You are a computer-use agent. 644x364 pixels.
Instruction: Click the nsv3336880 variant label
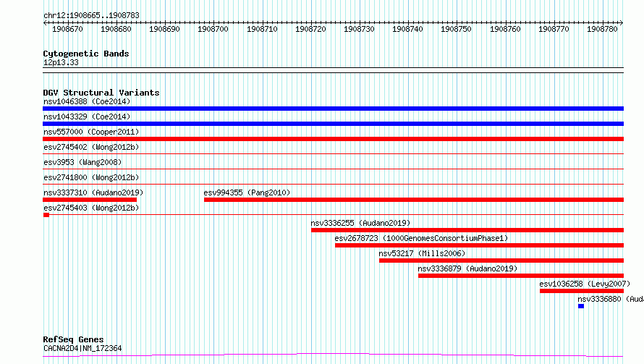click(611, 299)
